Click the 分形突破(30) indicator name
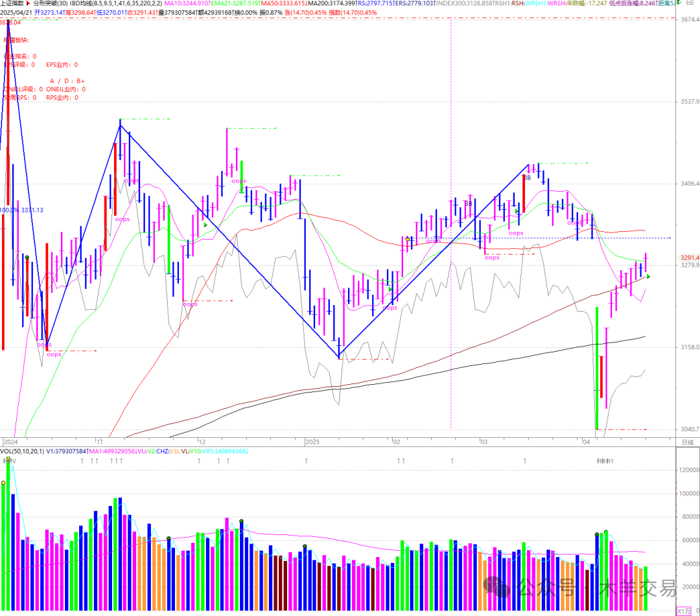This screenshot has height=616, width=700. [51, 4]
